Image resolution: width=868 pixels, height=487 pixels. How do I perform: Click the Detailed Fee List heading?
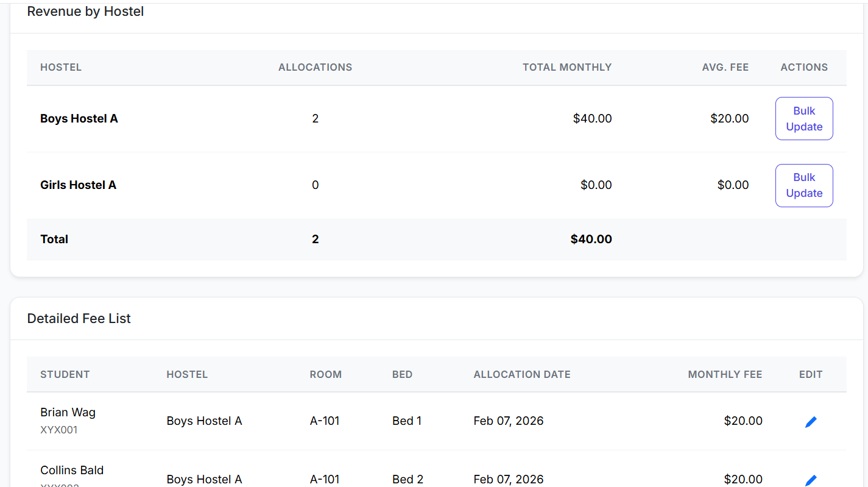(79, 319)
